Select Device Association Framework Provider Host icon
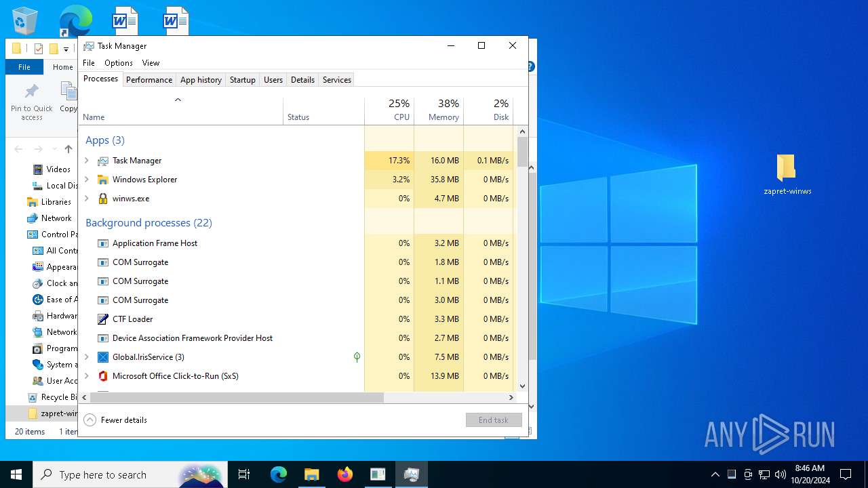This screenshot has height=488, width=868. point(103,338)
